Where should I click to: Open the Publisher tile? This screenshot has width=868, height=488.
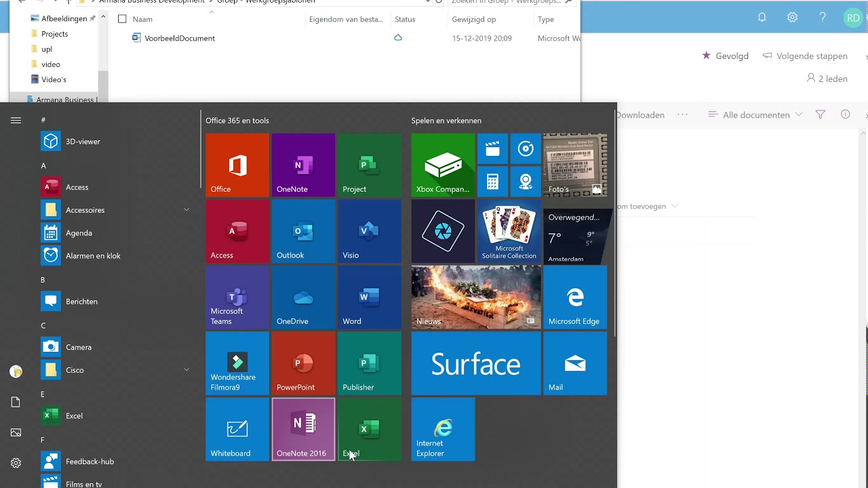[370, 363]
